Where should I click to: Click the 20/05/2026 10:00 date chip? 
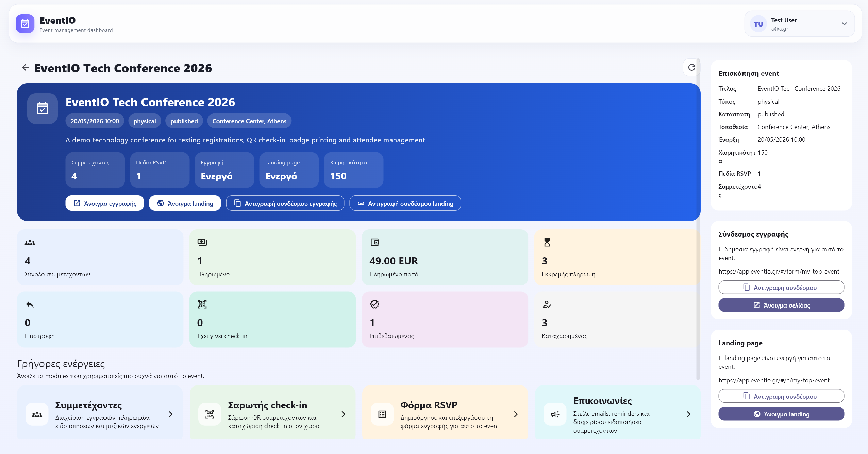click(x=95, y=121)
